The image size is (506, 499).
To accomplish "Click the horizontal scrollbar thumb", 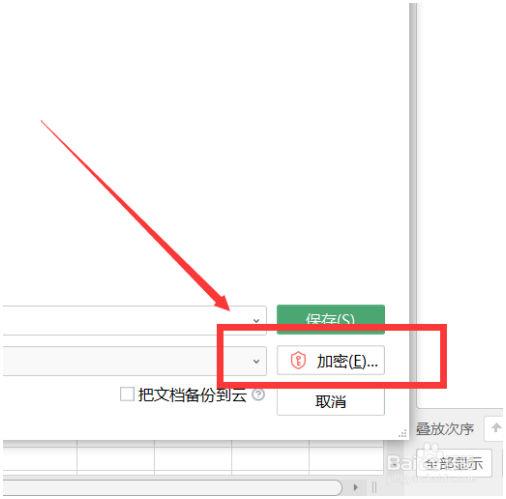I will pyautogui.click(x=172, y=488).
